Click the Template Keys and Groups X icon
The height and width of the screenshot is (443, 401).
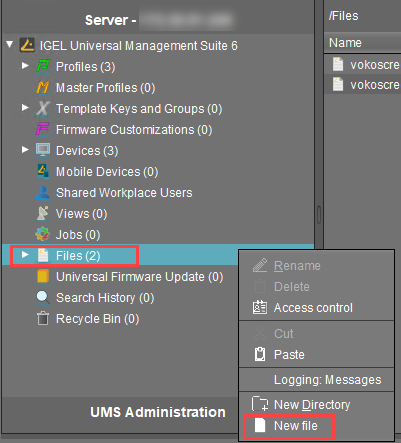(x=43, y=108)
